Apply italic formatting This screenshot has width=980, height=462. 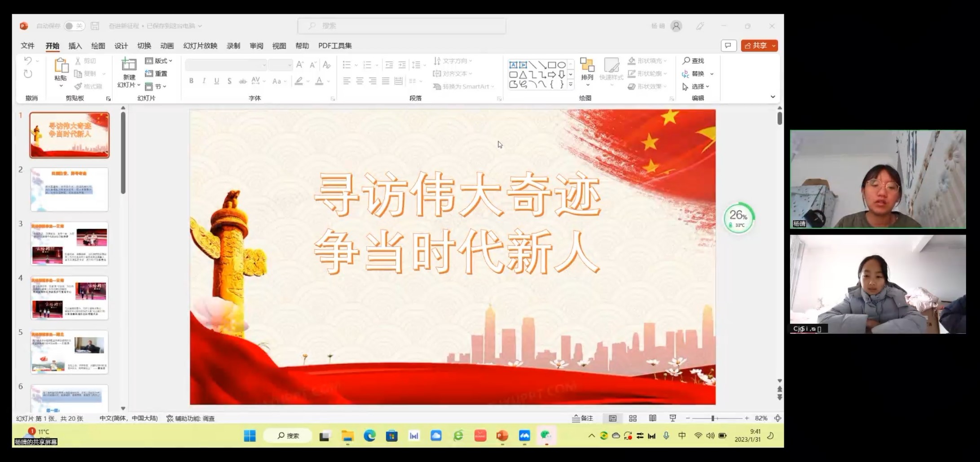pos(203,81)
